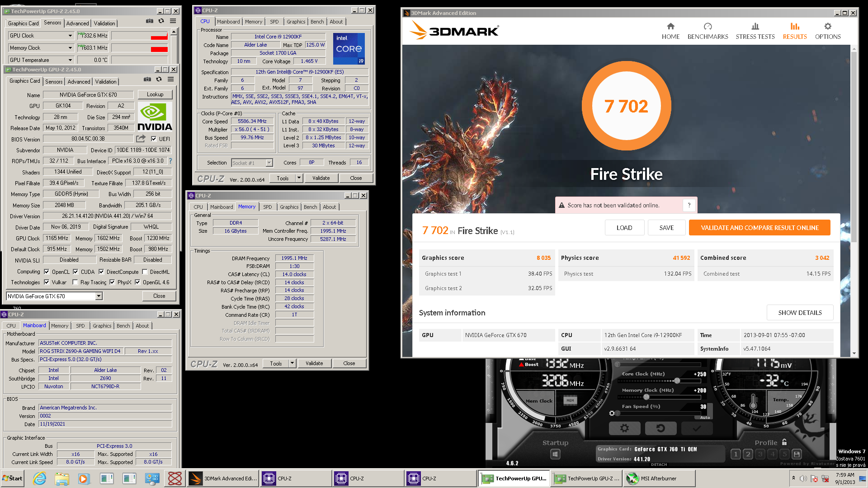868x488 pixels.
Task: Toggle the OpenGL 4.6 checkbox
Action: (137, 282)
